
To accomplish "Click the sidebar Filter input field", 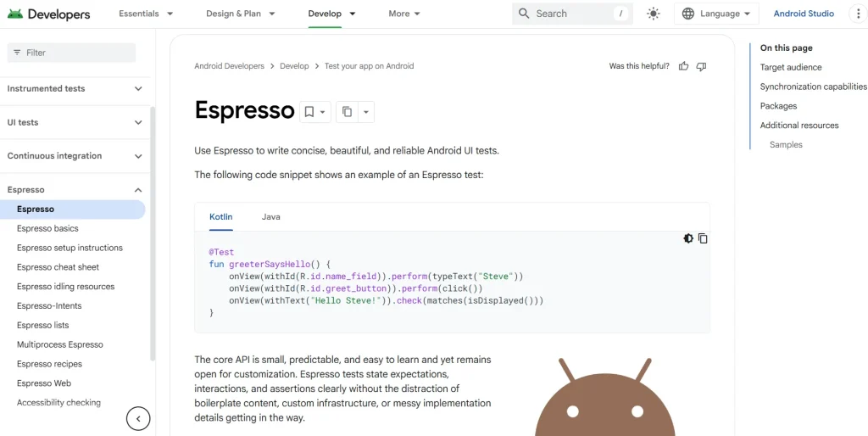I will point(71,53).
